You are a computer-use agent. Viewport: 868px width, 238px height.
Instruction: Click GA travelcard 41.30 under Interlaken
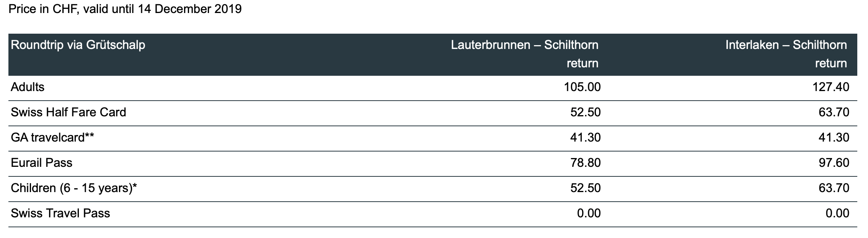[834, 138]
